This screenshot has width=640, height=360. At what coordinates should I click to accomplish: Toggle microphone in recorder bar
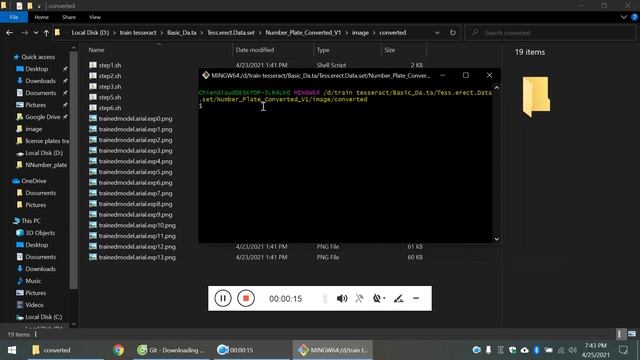359,298
